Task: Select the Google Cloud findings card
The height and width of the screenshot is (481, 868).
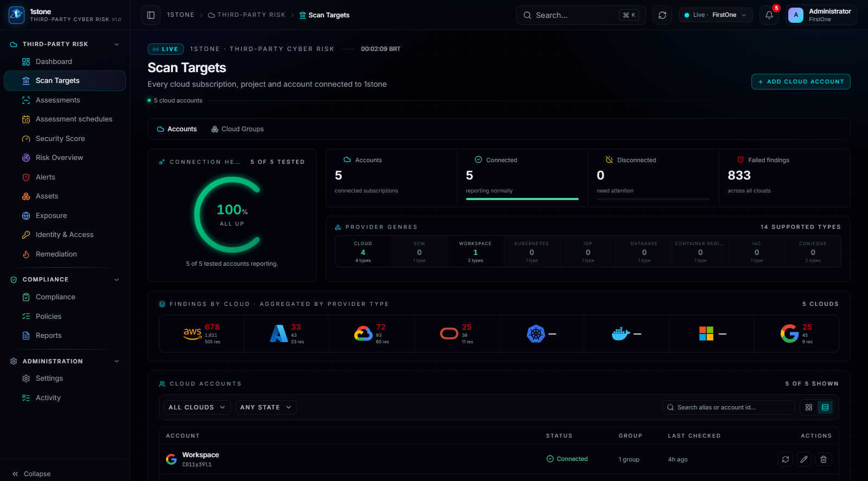Action: click(x=372, y=334)
